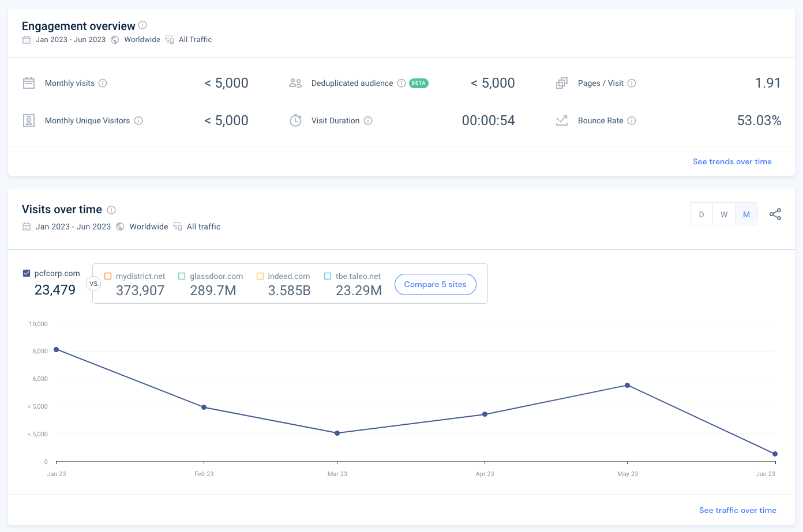This screenshot has height=532, width=803.
Task: Enable the glassdoor.com comparison checkbox
Action: pos(182,276)
